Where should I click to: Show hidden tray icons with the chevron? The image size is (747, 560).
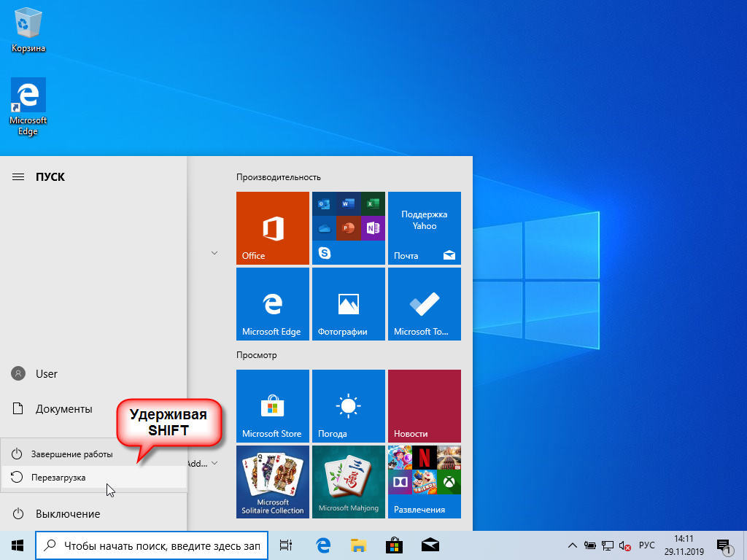click(x=573, y=545)
